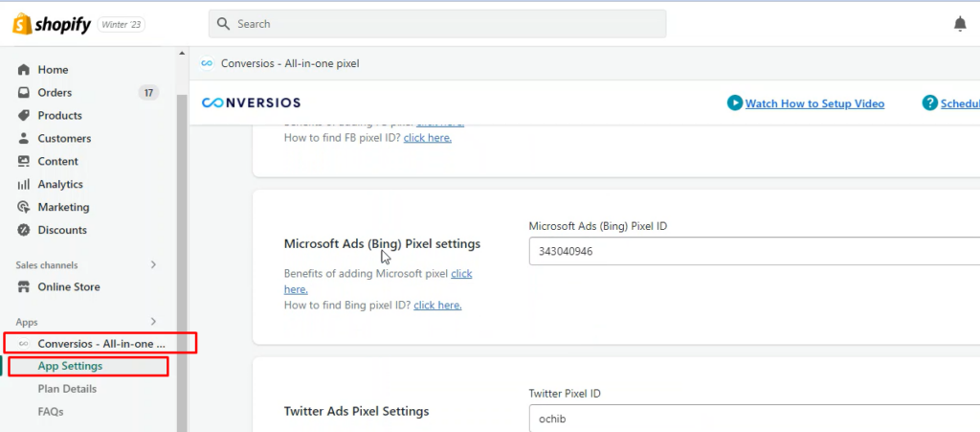Click the Twitter Pixel ID label
The image size is (980, 432).
(565, 394)
